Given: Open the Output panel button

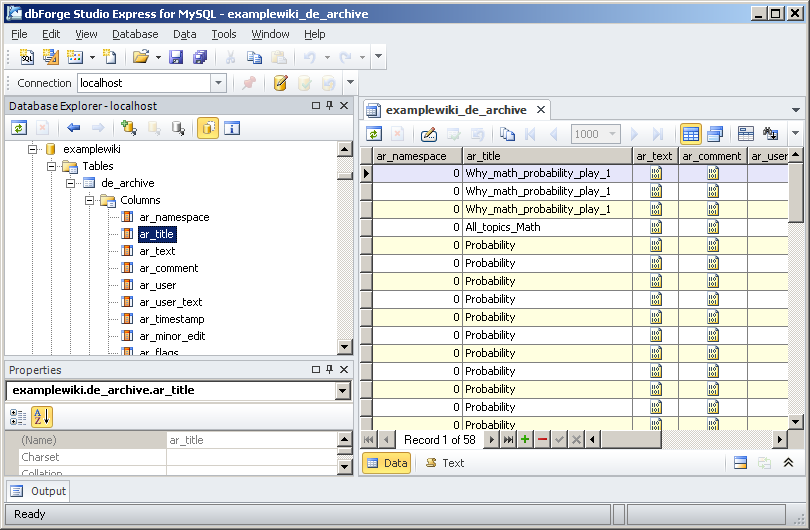Looking at the screenshot, I should coord(39,491).
